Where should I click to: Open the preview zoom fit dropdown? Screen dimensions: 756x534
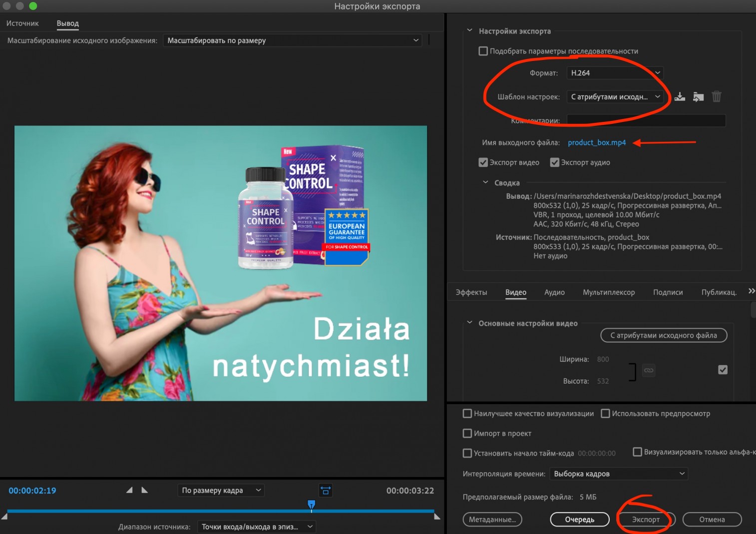(x=221, y=491)
